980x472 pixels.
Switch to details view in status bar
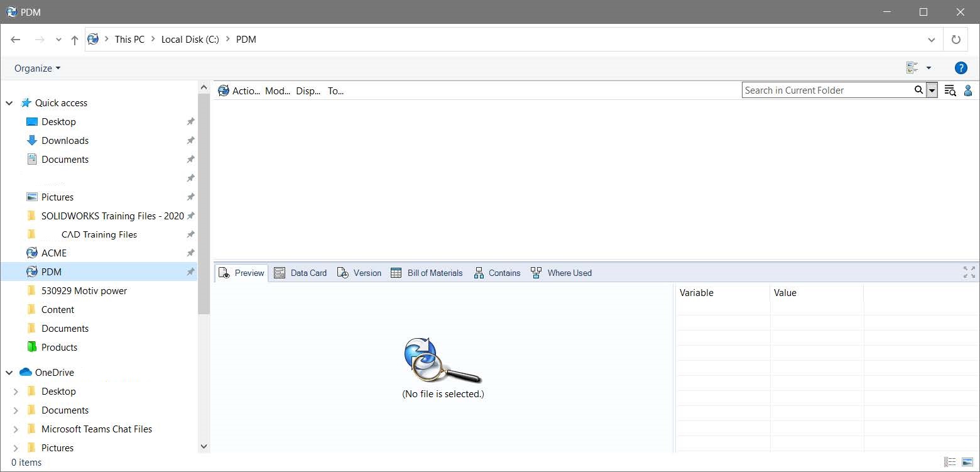[950, 462]
